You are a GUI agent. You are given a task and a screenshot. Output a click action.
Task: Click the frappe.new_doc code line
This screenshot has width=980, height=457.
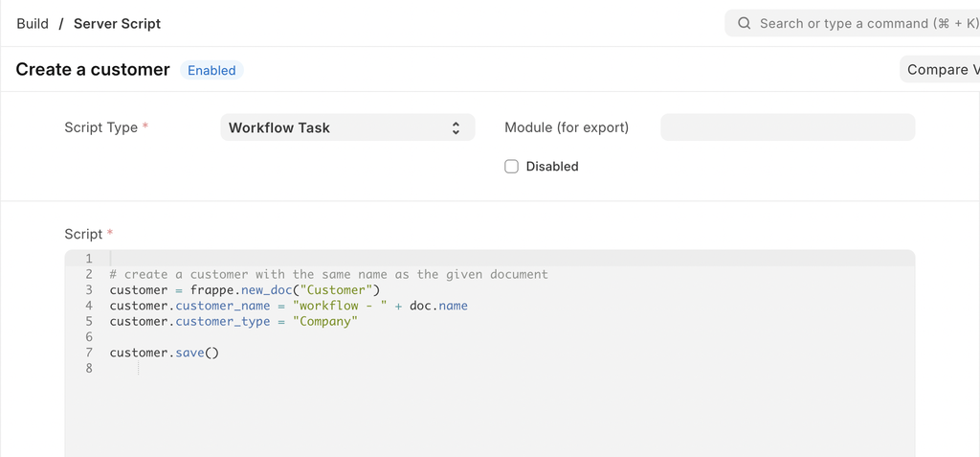(x=244, y=290)
